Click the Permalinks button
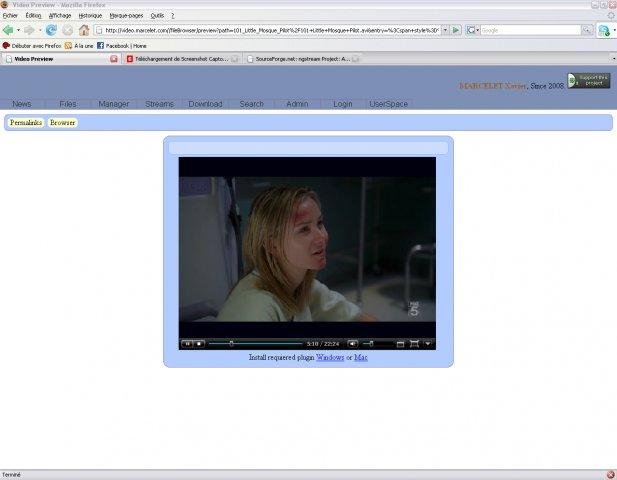 click(x=26, y=123)
